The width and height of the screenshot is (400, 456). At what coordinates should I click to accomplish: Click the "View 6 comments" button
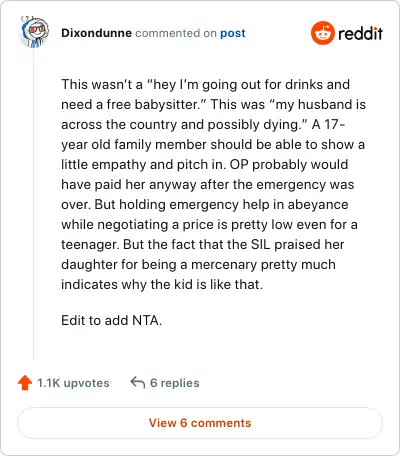click(x=200, y=423)
